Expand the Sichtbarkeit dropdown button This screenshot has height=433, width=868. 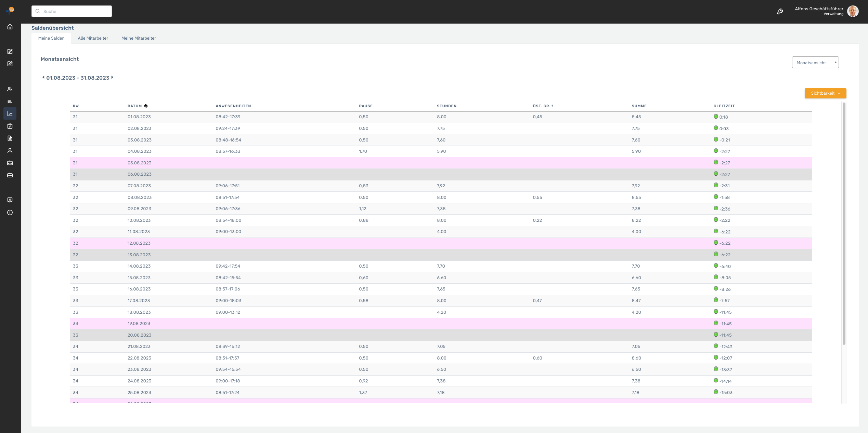coord(825,93)
